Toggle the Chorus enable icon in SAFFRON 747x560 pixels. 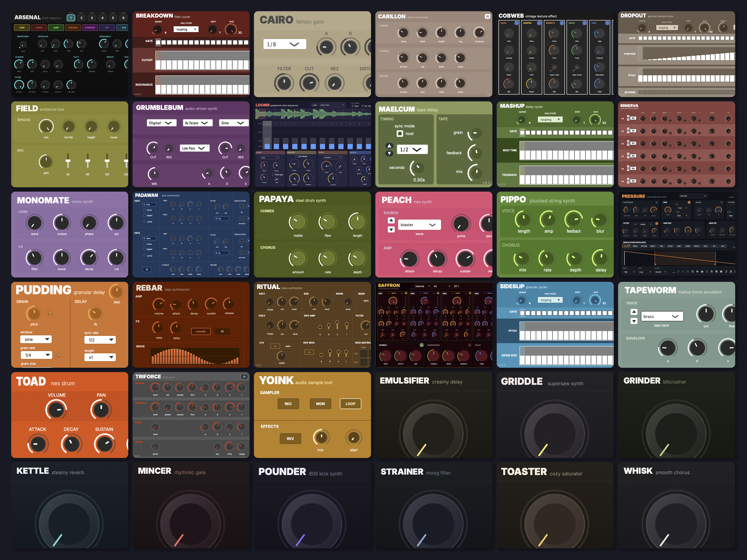pyautogui.click(x=422, y=345)
